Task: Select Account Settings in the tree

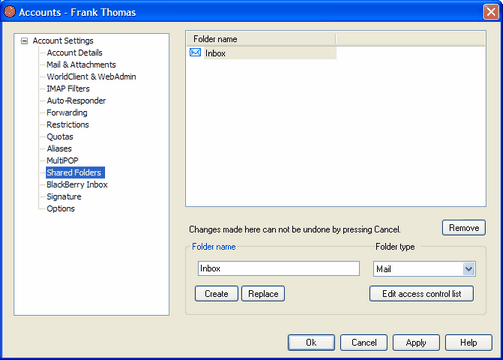Action: (x=63, y=41)
